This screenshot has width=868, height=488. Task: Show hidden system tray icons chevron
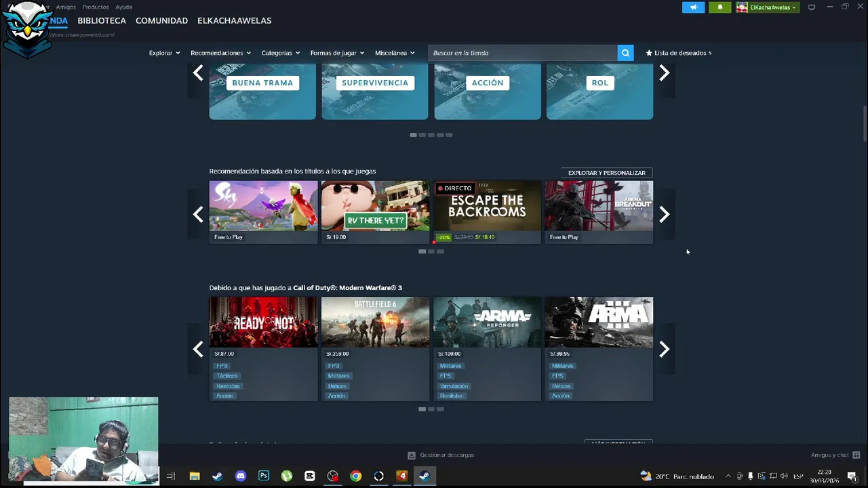point(728,476)
